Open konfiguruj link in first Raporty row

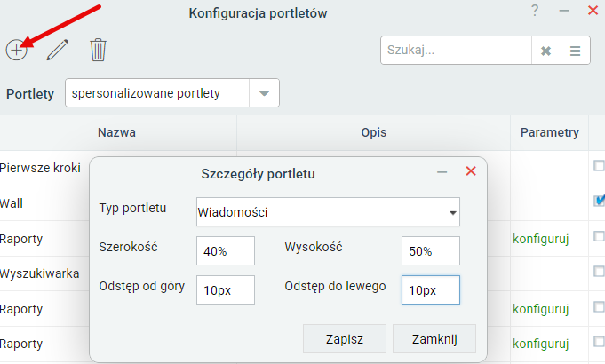540,239
